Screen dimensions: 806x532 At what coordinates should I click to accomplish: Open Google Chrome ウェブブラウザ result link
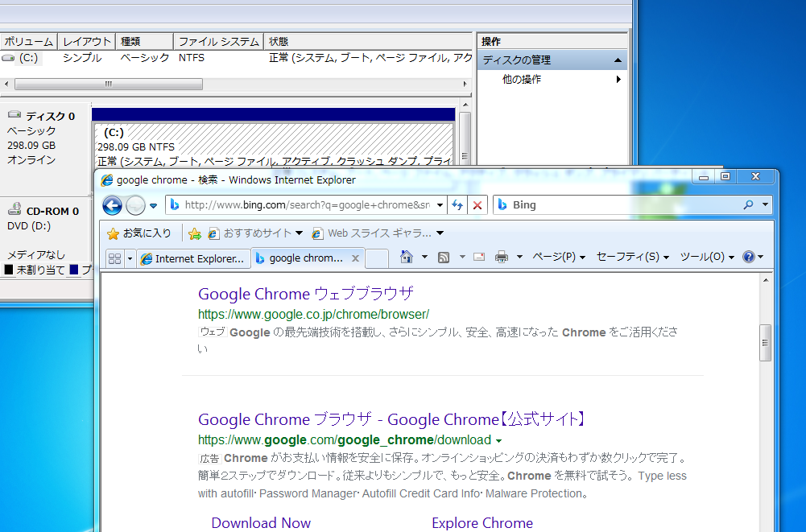tap(306, 294)
